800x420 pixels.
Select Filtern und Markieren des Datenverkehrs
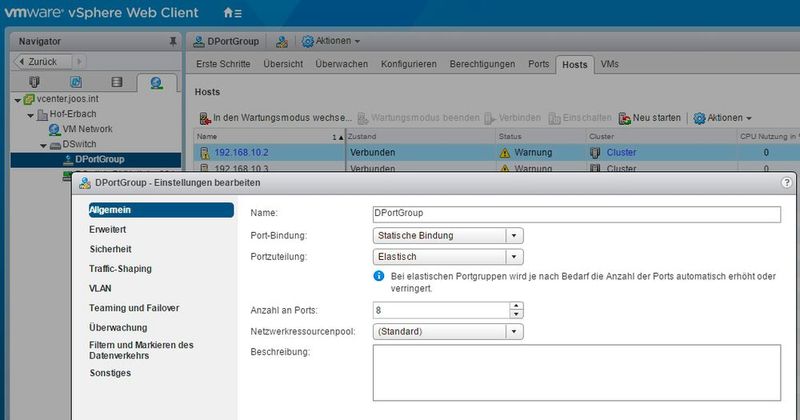click(x=141, y=351)
